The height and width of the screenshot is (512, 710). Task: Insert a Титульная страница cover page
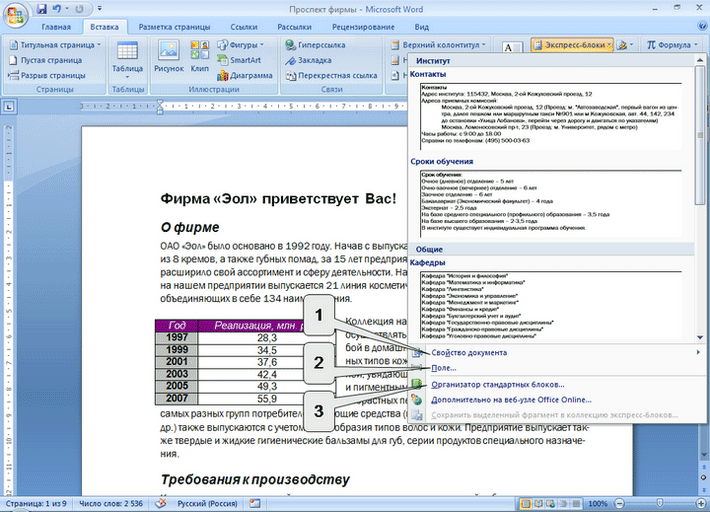point(53,45)
